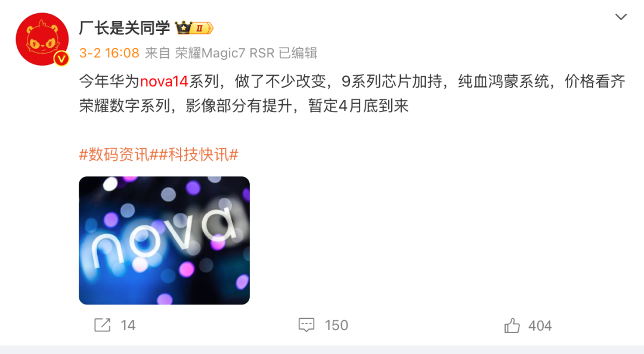Click the repost count 14
644x354 pixels.
pyautogui.click(x=128, y=325)
